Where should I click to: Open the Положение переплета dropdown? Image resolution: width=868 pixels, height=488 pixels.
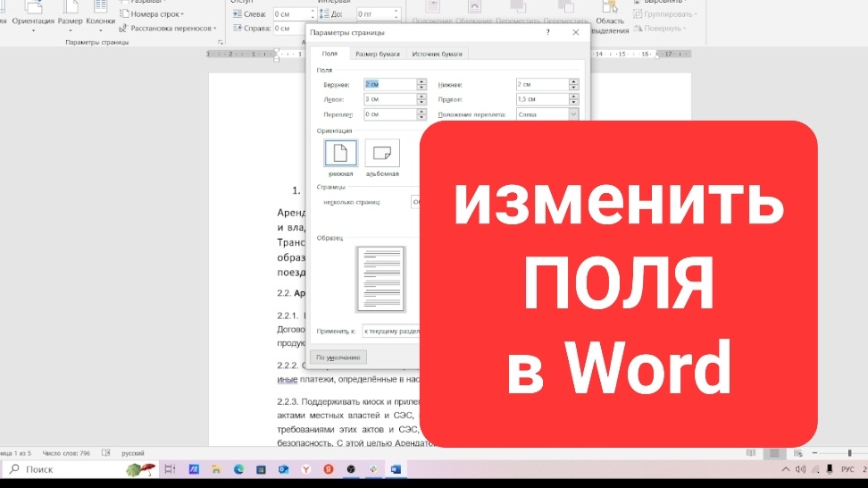tap(547, 114)
